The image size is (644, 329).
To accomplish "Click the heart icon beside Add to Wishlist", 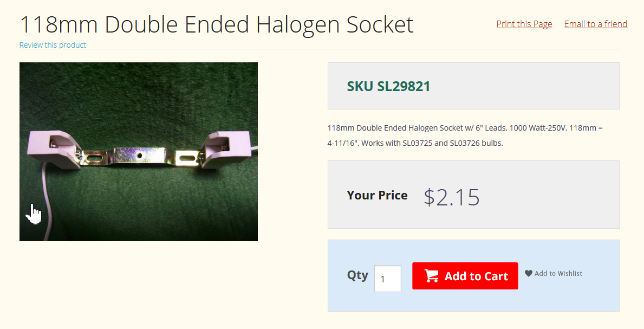I will 529,273.
